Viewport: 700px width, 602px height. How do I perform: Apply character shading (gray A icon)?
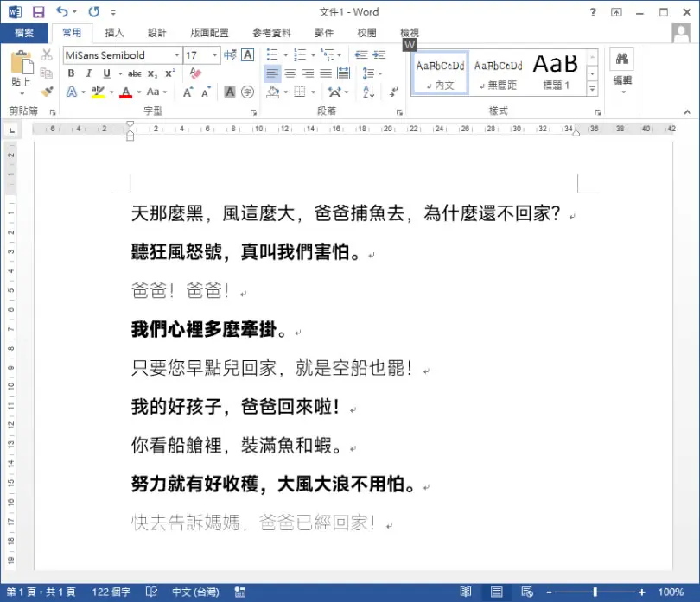point(230,92)
